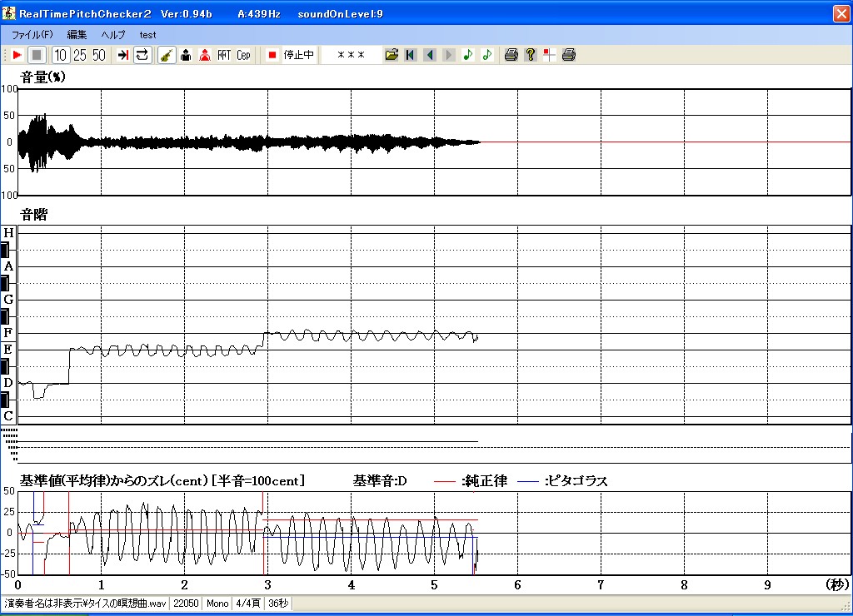The image size is (853, 616).
Task: Click the printer icon at the toolbar's right end
Action: pos(569,55)
